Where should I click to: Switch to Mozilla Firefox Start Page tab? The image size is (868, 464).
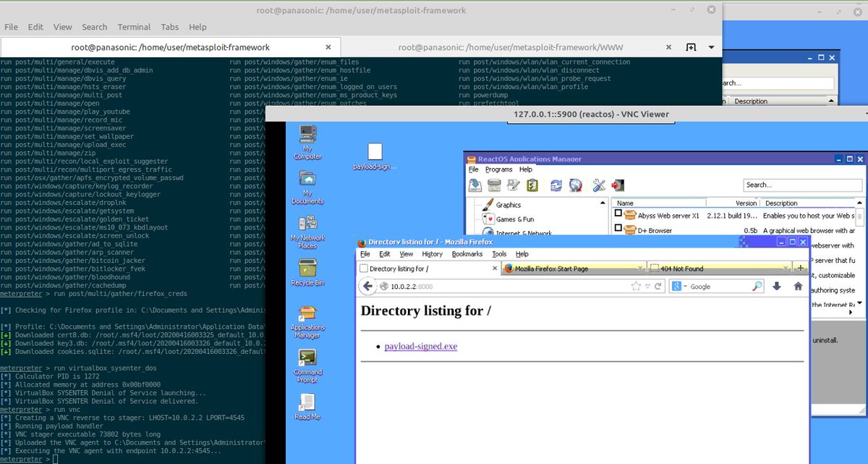574,269
